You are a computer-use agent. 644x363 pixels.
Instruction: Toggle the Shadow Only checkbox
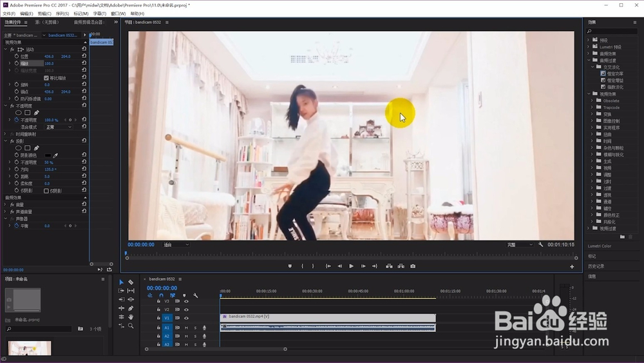point(46,191)
